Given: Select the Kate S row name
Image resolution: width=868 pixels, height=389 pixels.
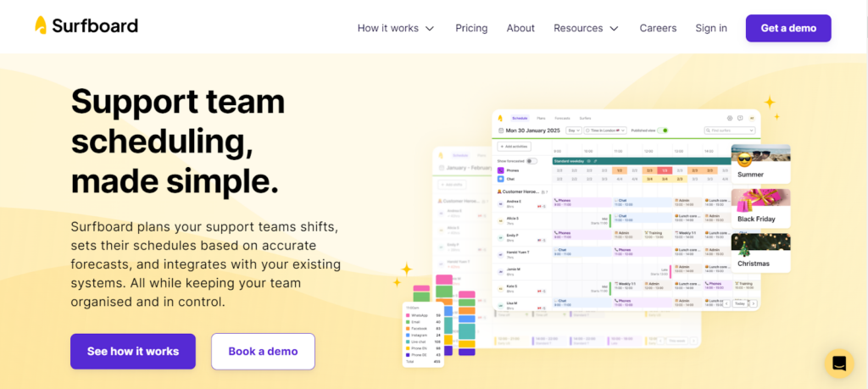Looking at the screenshot, I should [x=512, y=286].
